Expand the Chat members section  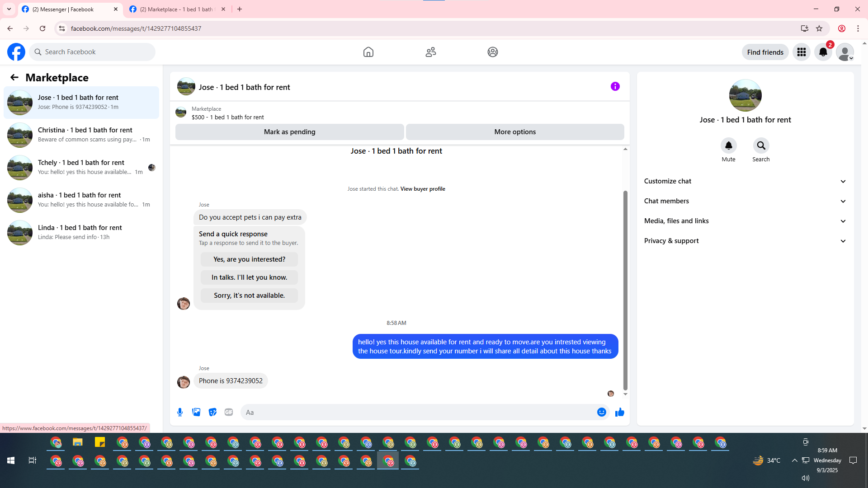[745, 201]
